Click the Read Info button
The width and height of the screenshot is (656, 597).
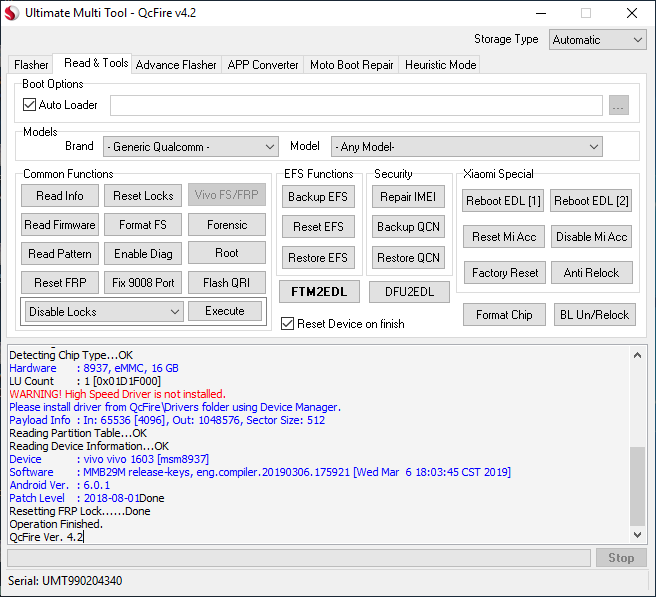(60, 196)
